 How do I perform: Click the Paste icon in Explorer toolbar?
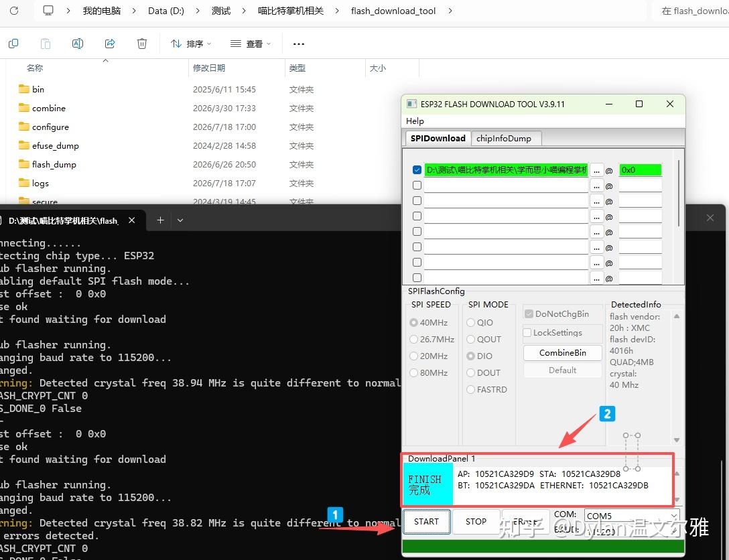click(45, 44)
